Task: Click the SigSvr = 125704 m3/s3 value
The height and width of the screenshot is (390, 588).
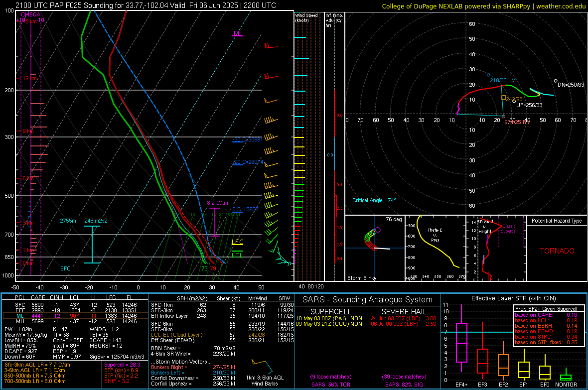Action: (x=117, y=357)
